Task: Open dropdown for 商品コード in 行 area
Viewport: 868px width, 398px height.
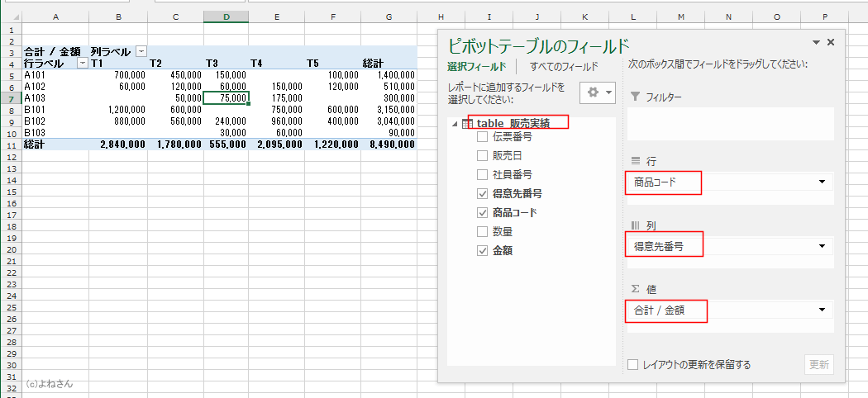Action: [822, 182]
